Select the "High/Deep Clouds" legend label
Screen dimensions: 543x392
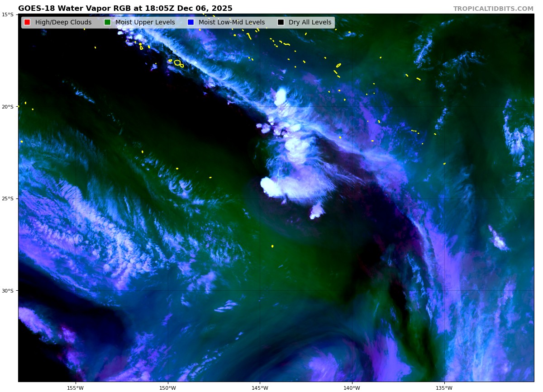pos(63,22)
